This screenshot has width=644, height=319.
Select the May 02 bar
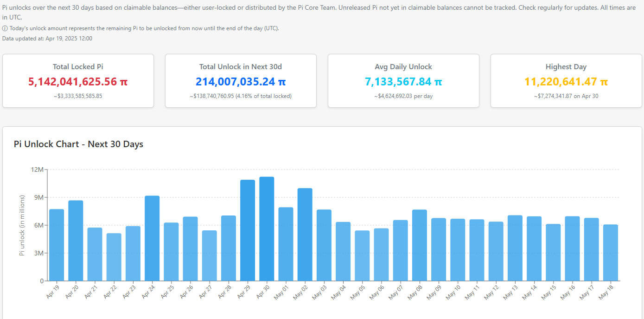[x=305, y=234]
